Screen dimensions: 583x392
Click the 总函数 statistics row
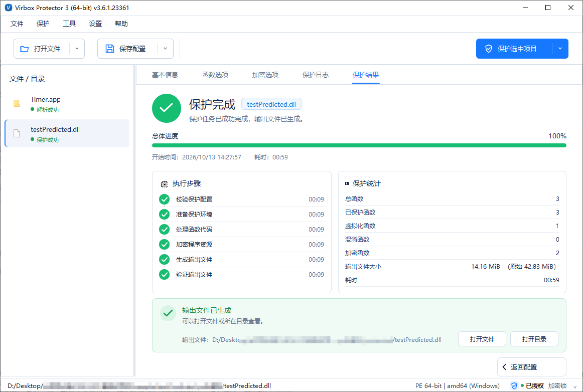(x=452, y=199)
